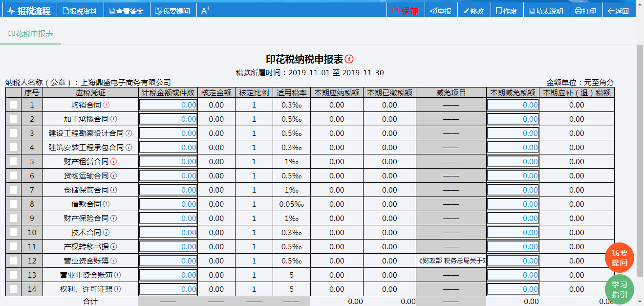Open 我要提问 in the toolbar

tap(172, 11)
